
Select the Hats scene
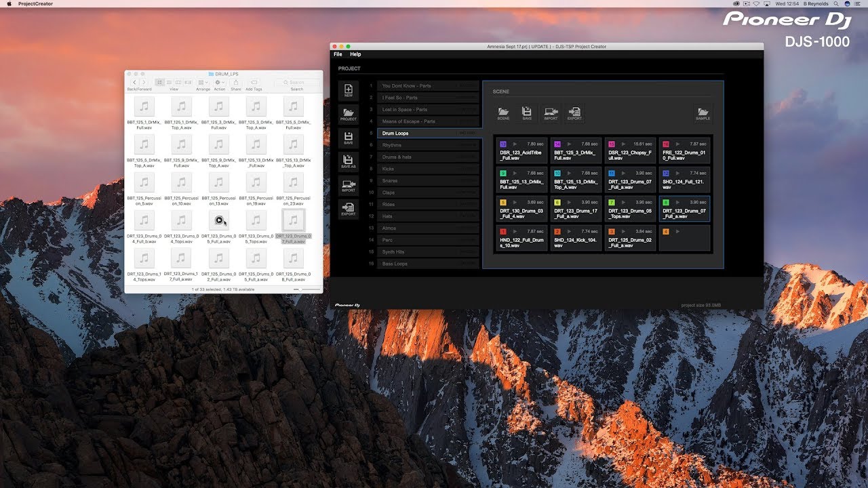point(429,216)
